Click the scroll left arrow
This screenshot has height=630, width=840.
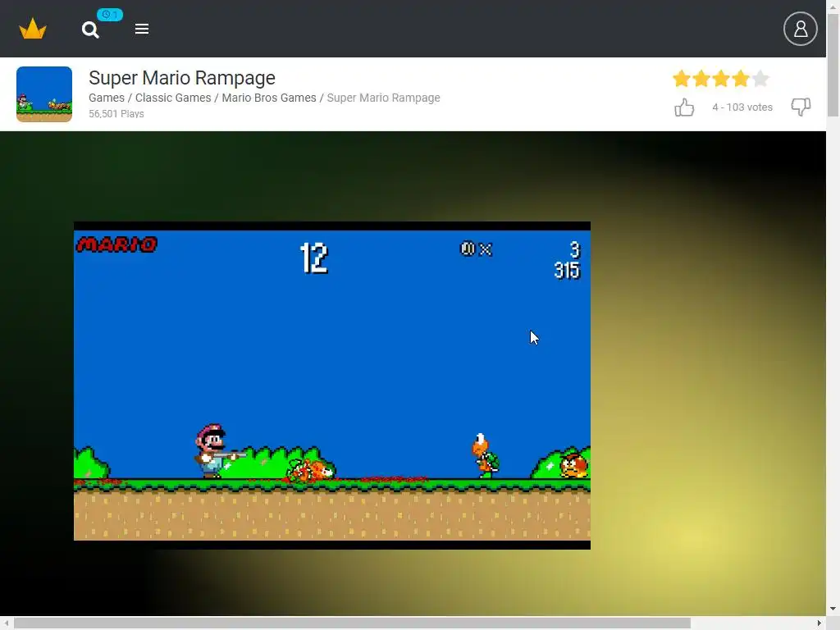7,623
